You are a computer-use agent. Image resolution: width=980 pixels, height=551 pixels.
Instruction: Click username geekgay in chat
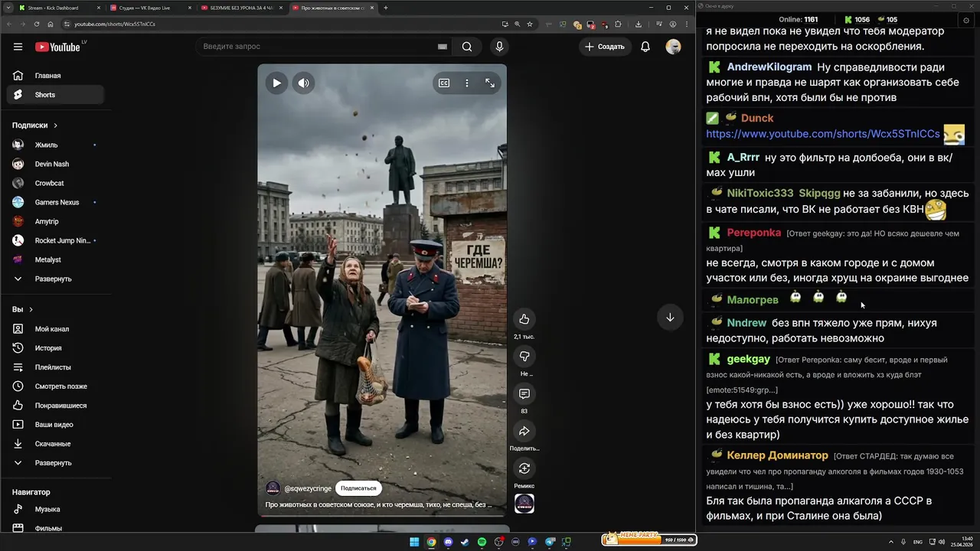point(749,359)
